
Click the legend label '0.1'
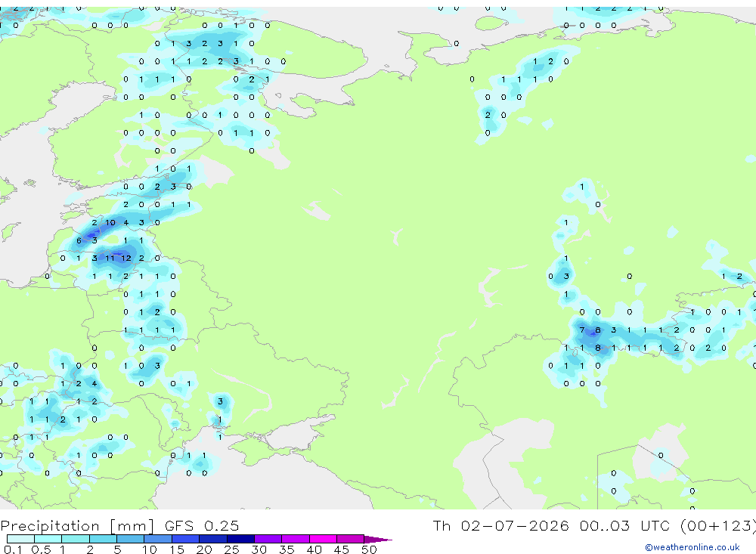(13, 549)
